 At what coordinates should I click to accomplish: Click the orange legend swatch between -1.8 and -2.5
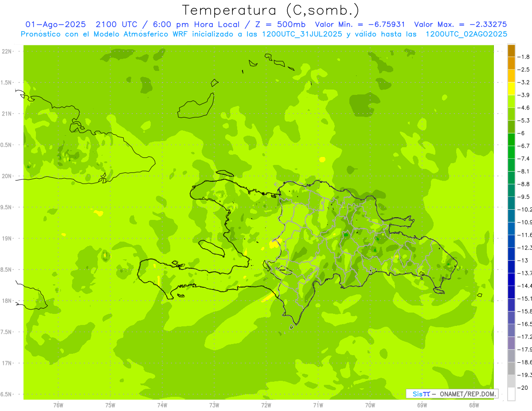[511, 63]
